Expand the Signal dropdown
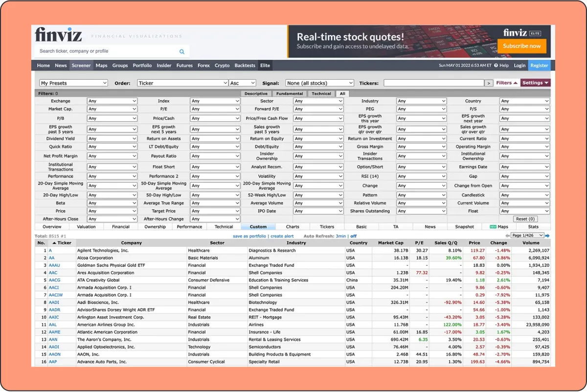The width and height of the screenshot is (587, 392). (x=320, y=83)
